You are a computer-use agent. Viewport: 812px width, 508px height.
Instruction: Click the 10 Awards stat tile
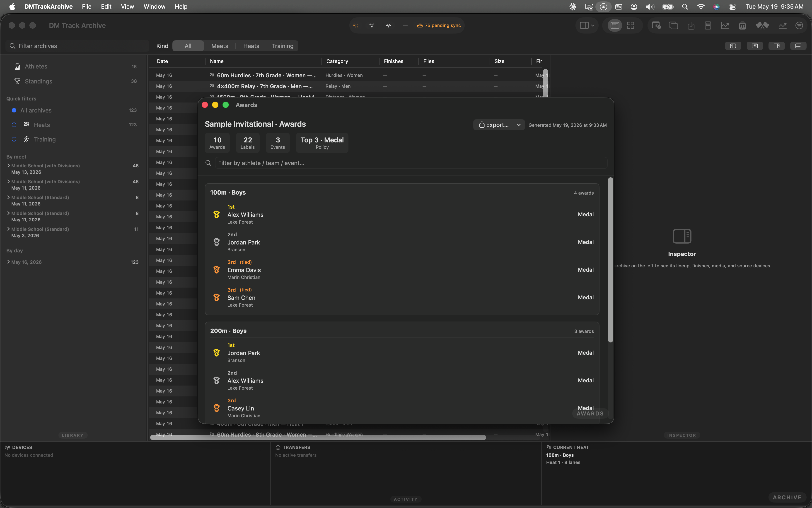[217, 143]
